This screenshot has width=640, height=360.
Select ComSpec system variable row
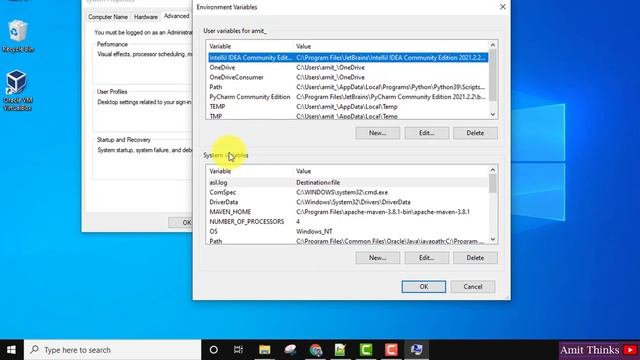point(348,192)
